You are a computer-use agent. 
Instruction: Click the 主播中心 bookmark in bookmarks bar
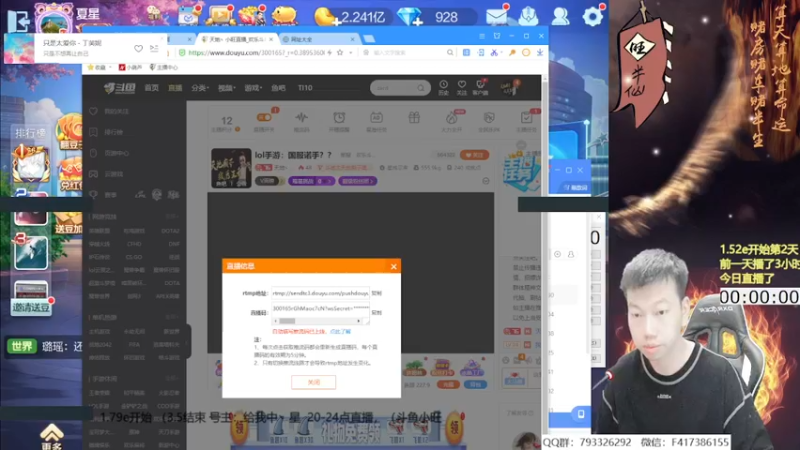164,67
